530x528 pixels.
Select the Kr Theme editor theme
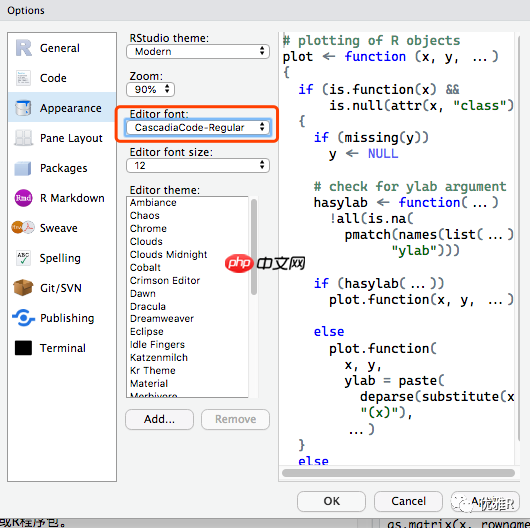(x=188, y=370)
